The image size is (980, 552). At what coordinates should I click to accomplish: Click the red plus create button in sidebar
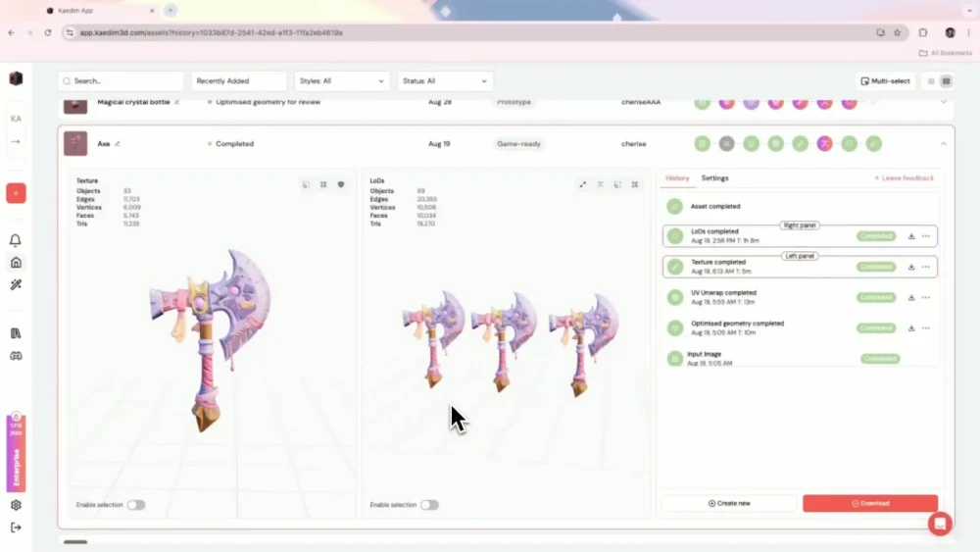17,193
